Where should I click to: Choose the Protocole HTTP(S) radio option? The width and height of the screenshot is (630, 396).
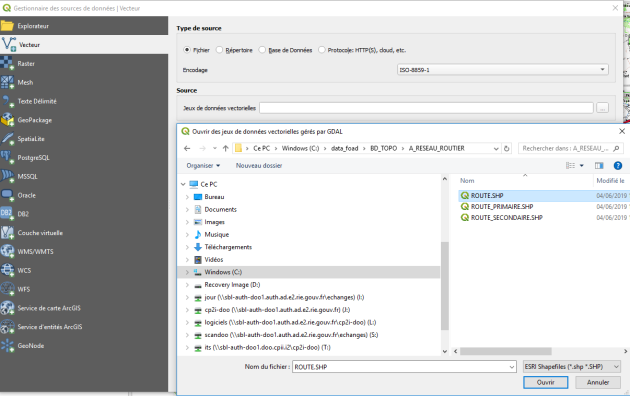[x=321, y=50]
